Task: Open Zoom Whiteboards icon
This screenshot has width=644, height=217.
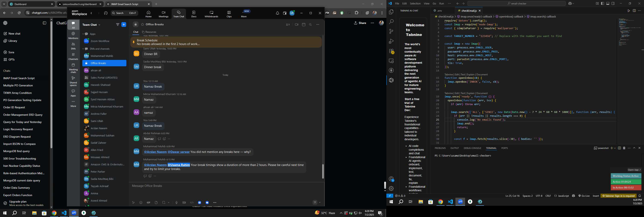Action: point(211,12)
